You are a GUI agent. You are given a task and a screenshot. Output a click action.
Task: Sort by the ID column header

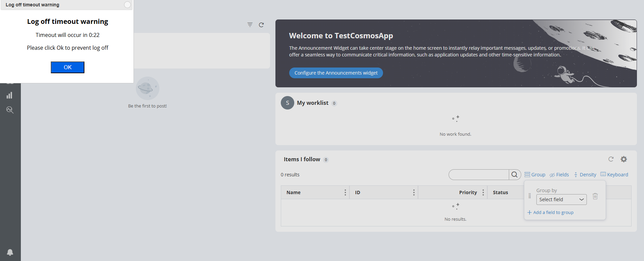pyautogui.click(x=357, y=192)
